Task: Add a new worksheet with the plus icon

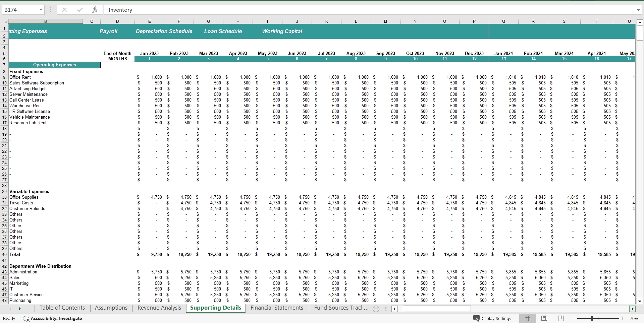Action: (376, 309)
